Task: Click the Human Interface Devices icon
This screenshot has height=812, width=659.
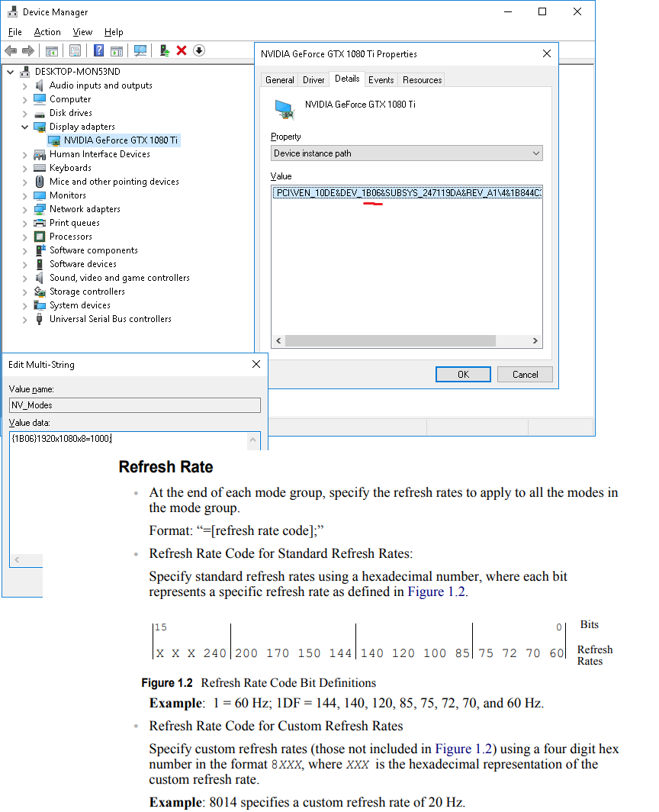Action: [40, 154]
